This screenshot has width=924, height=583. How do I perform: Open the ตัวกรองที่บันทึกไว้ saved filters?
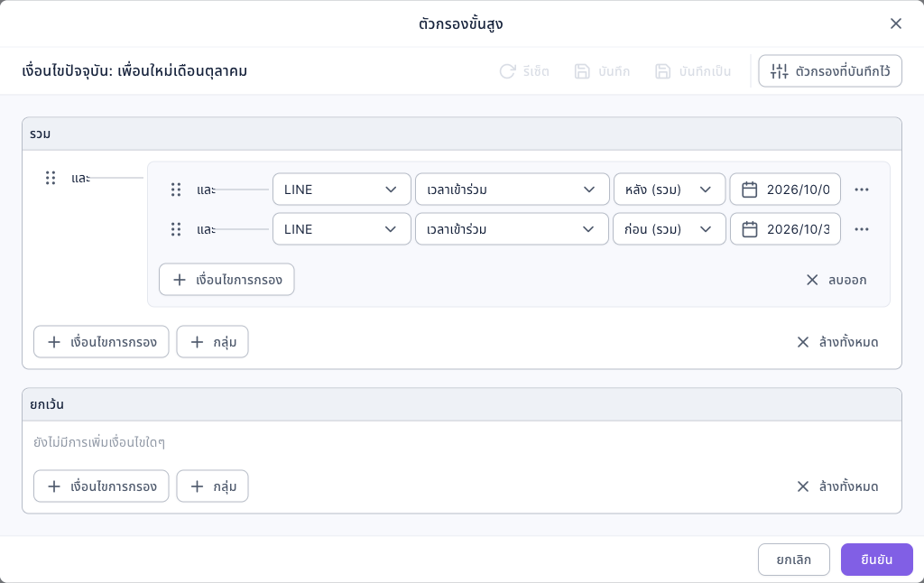830,71
